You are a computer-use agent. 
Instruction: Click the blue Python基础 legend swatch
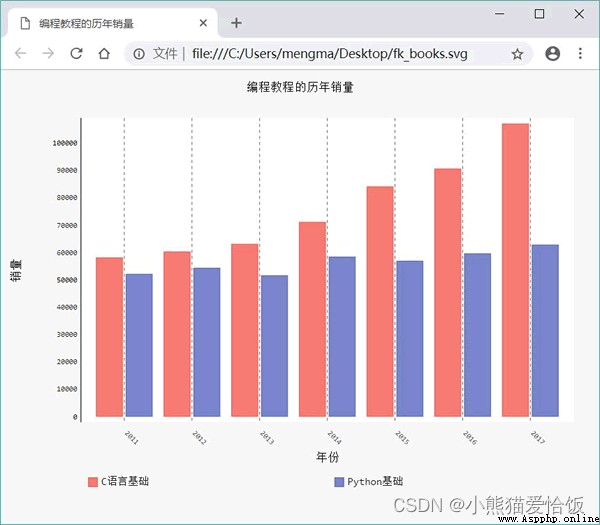click(339, 482)
